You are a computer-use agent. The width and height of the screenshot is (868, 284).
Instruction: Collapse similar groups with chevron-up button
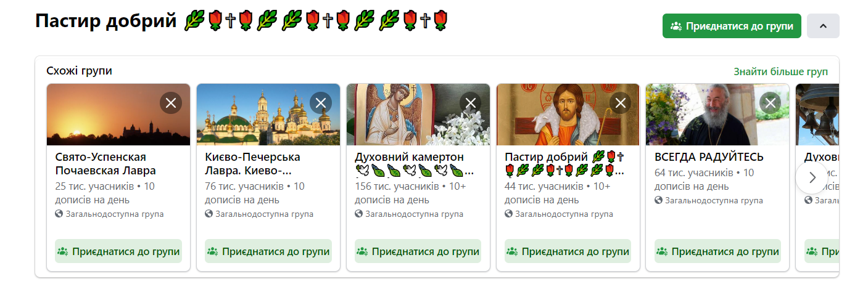(x=823, y=26)
